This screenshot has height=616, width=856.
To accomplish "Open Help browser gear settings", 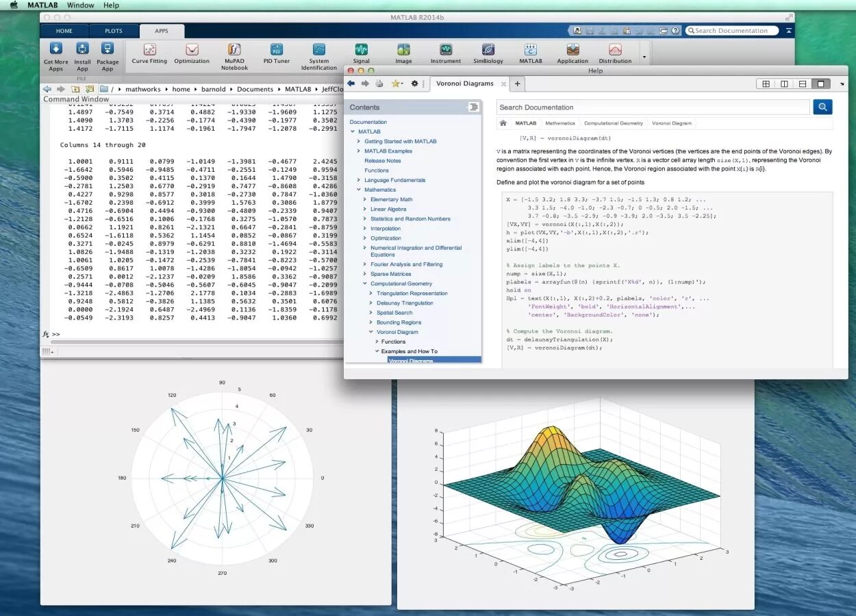I will tap(414, 84).
